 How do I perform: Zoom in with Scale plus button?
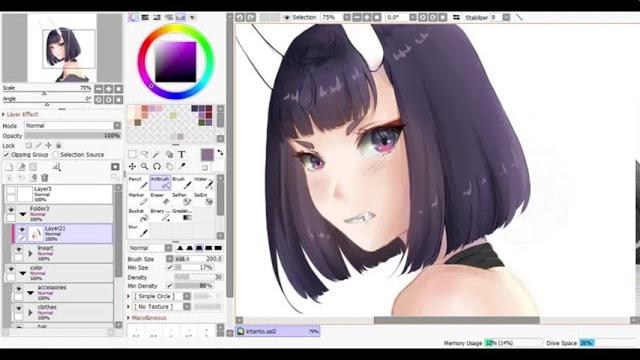[x=109, y=89]
